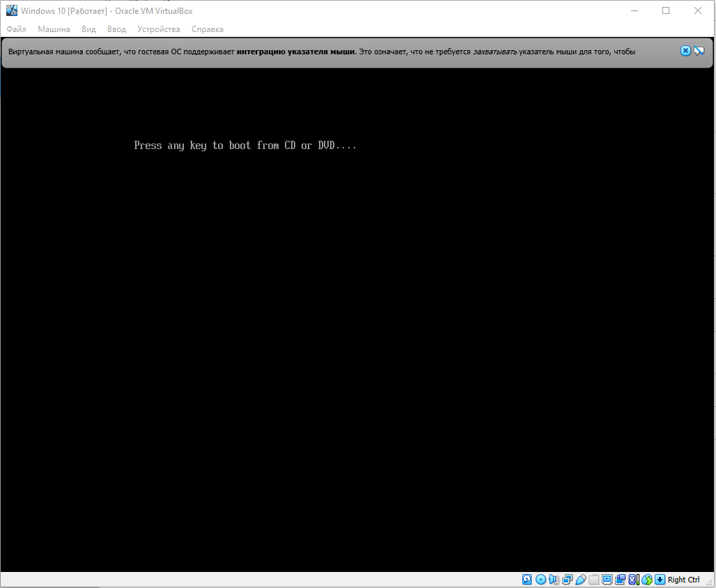The width and height of the screenshot is (716, 588).
Task: Click the notification message text
Action: 322,52
